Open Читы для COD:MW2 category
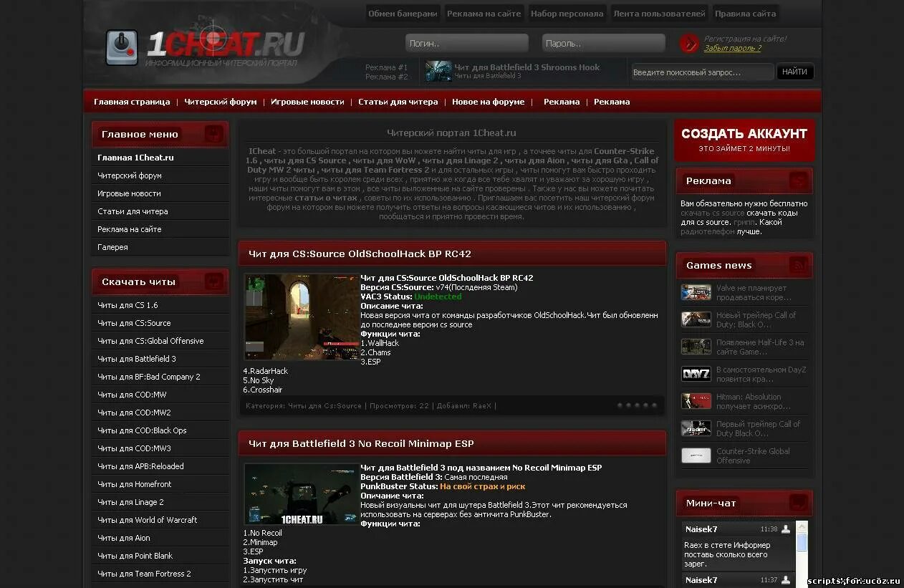The width and height of the screenshot is (904, 588). [x=134, y=413]
